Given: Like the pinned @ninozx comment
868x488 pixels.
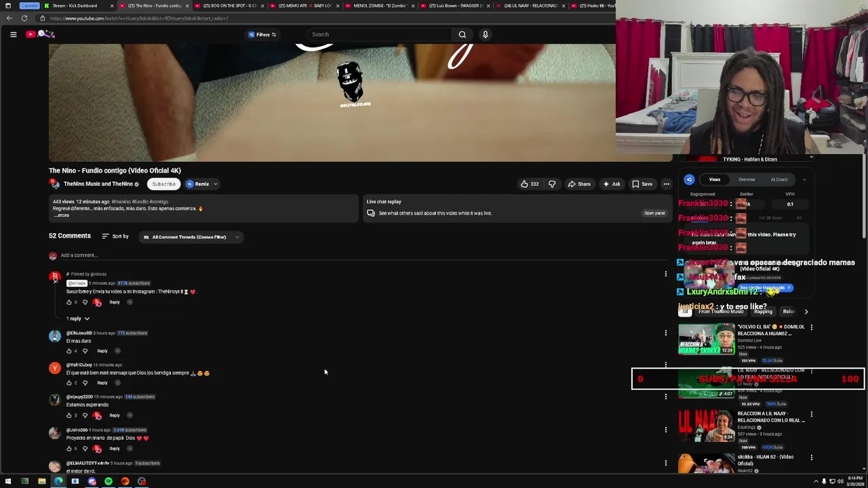Looking at the screenshot, I should tap(68, 302).
